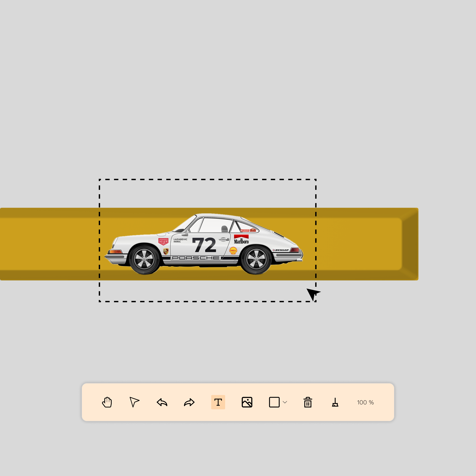
Task: Click the car's front wheel
Action: pos(145,259)
